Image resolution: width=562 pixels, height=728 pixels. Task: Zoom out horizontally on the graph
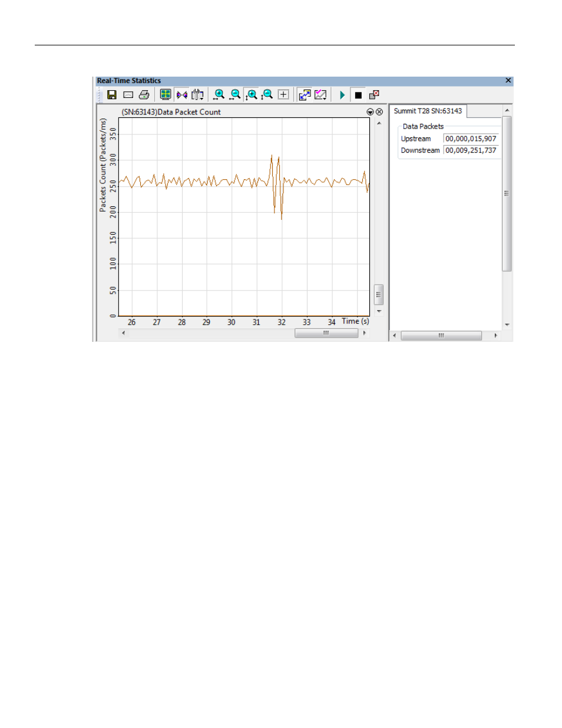click(x=235, y=95)
